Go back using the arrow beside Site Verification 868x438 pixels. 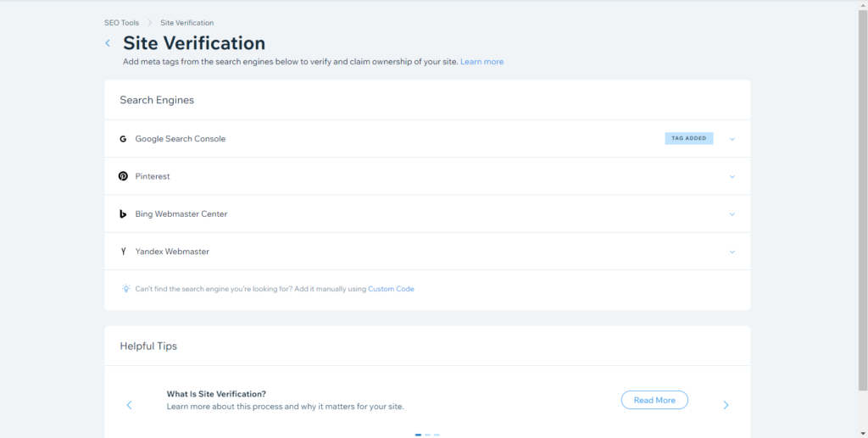point(108,43)
